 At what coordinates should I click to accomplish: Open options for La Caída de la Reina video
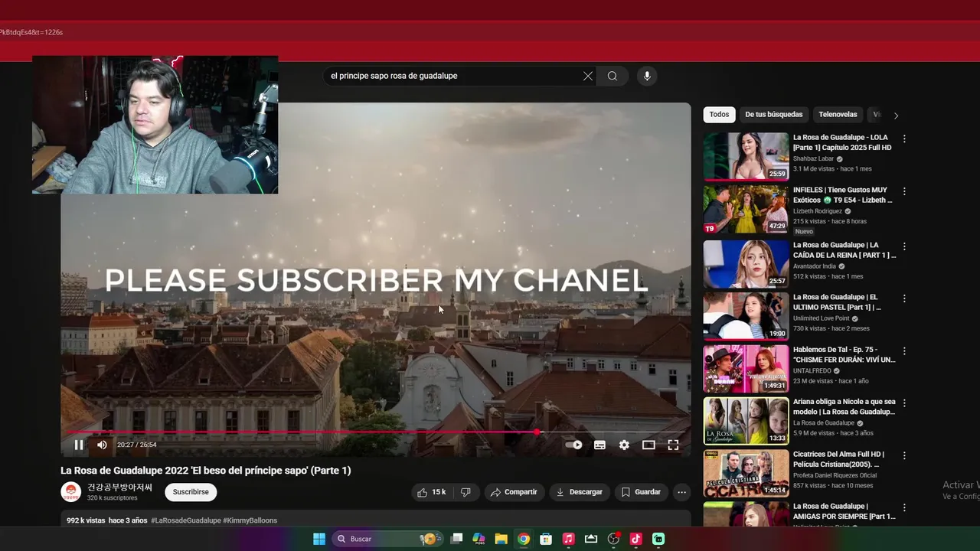pyautogui.click(x=904, y=246)
